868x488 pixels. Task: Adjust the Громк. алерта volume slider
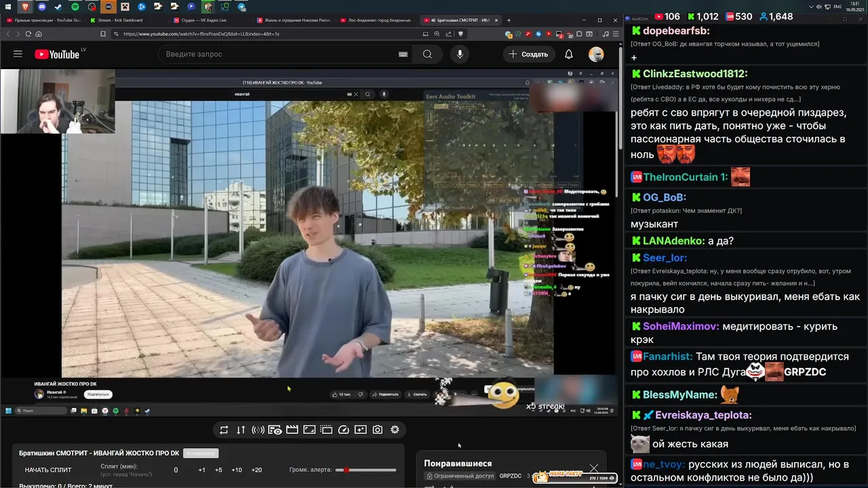(367, 470)
